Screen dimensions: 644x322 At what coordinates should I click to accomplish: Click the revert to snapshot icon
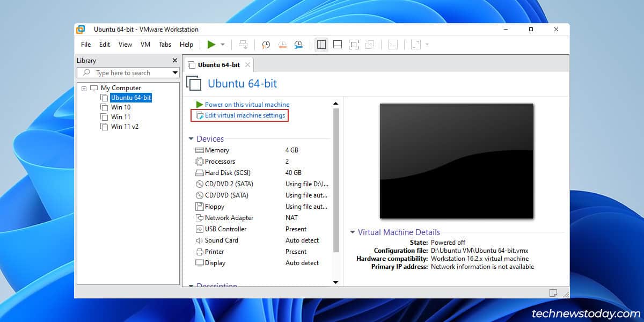(x=282, y=45)
